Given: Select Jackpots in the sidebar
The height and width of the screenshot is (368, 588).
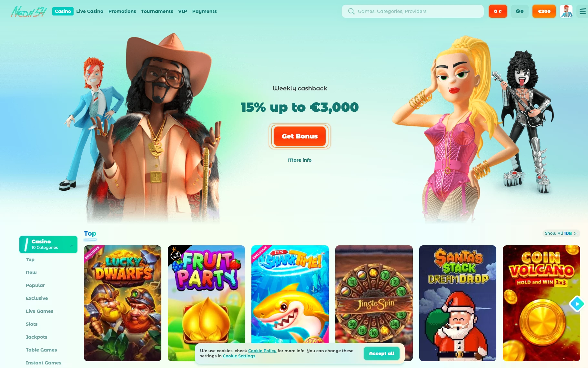Looking at the screenshot, I should (x=36, y=337).
